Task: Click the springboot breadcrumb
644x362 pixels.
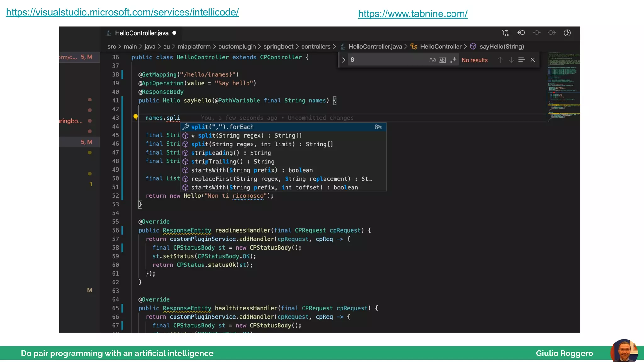Action: point(278,47)
